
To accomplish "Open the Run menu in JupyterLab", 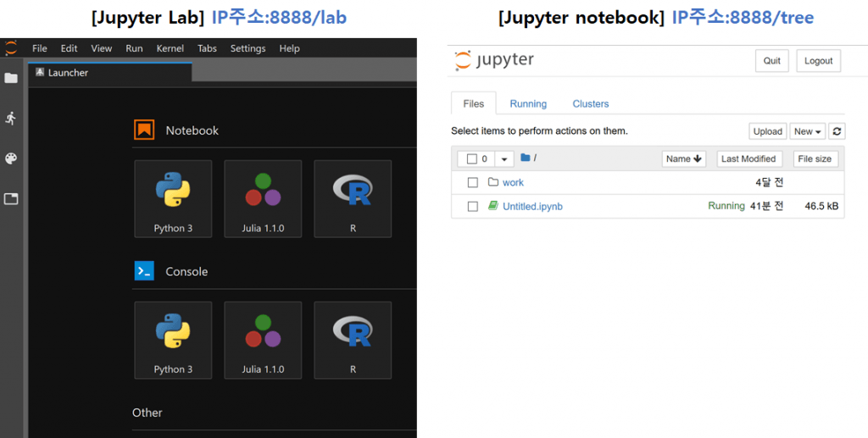I will [x=134, y=48].
